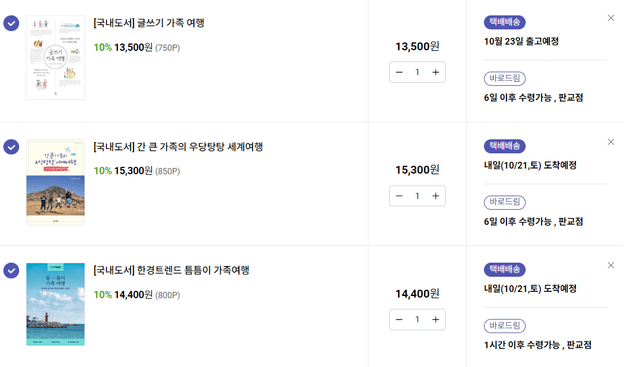
Task: Open the 글쓰기 가족 여행 book cover thumbnail
Action: pos(56,58)
